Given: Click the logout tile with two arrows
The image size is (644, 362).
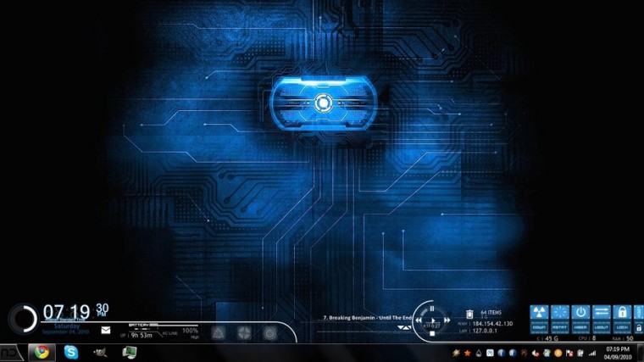Looking at the screenshot, I should (x=602, y=320).
